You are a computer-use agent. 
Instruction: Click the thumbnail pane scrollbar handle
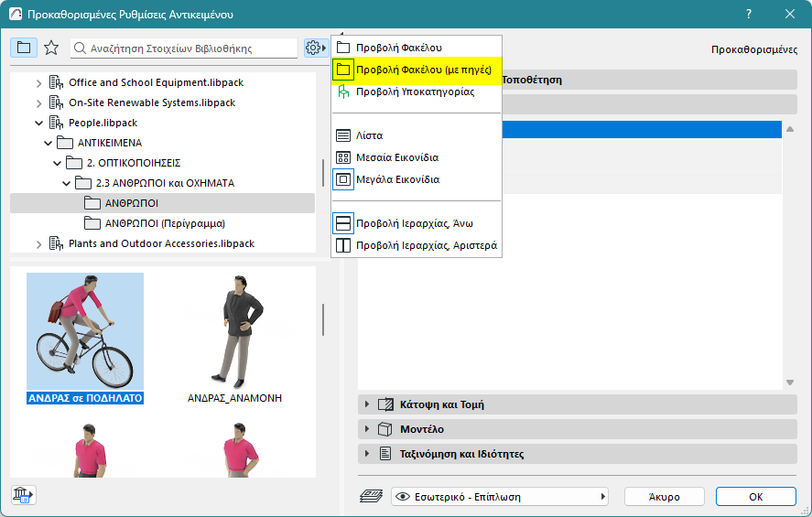323,319
